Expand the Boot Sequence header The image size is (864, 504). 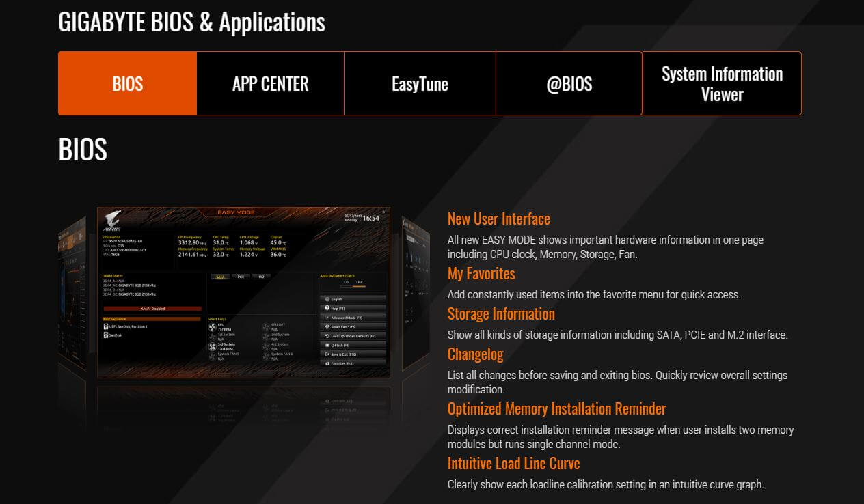tap(151, 318)
